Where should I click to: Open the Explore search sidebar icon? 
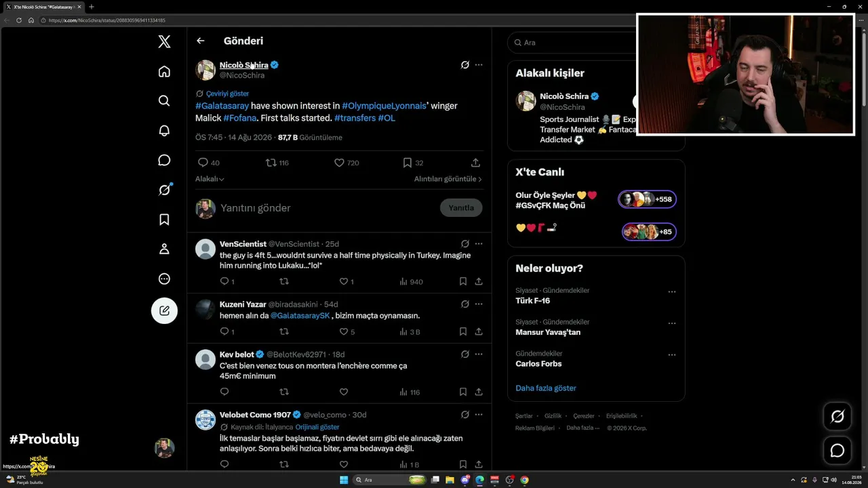coord(164,100)
